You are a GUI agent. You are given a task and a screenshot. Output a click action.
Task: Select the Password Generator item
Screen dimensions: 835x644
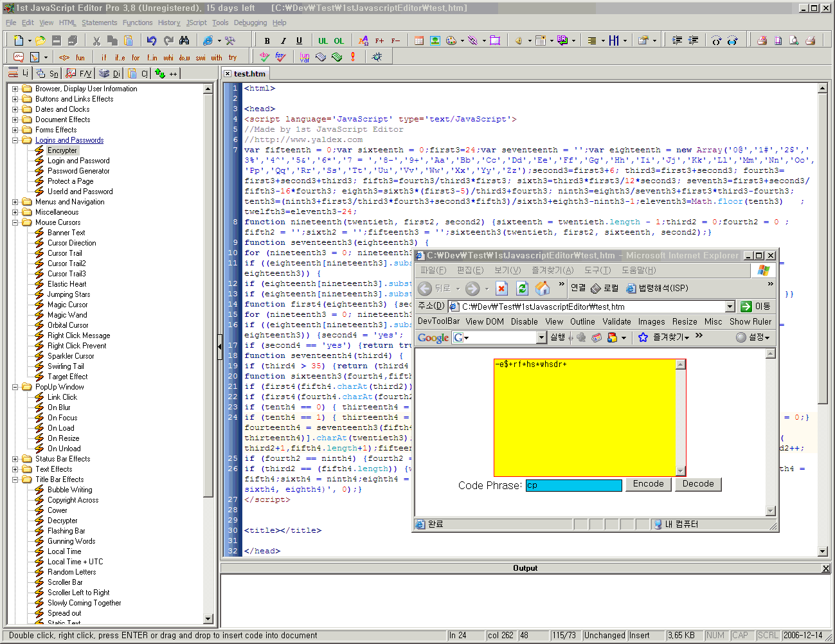click(78, 171)
